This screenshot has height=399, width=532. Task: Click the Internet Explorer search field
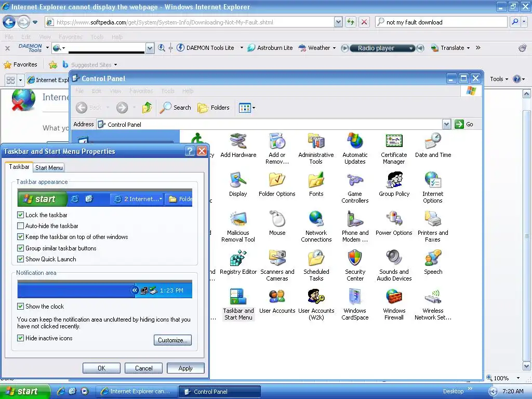click(441, 22)
